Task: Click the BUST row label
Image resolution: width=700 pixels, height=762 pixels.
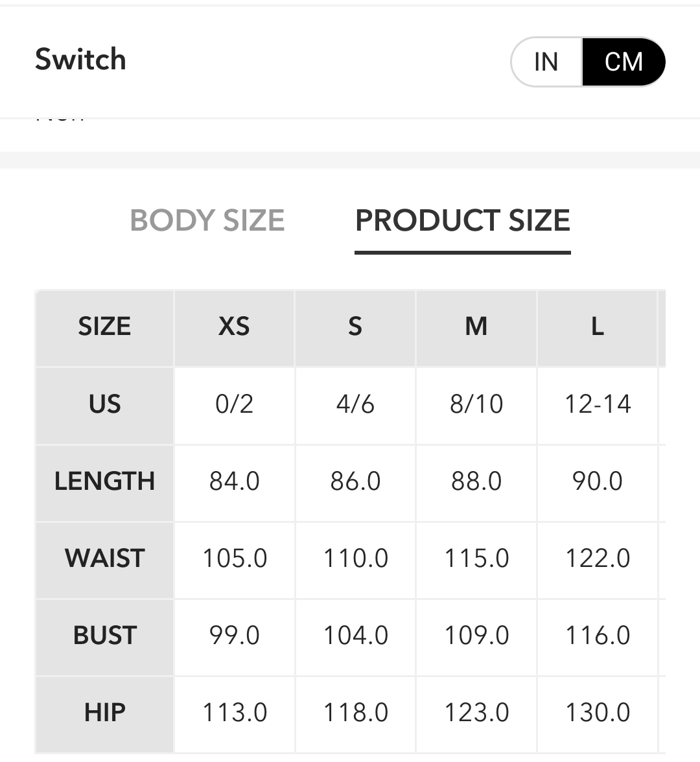Action: pyautogui.click(x=104, y=636)
